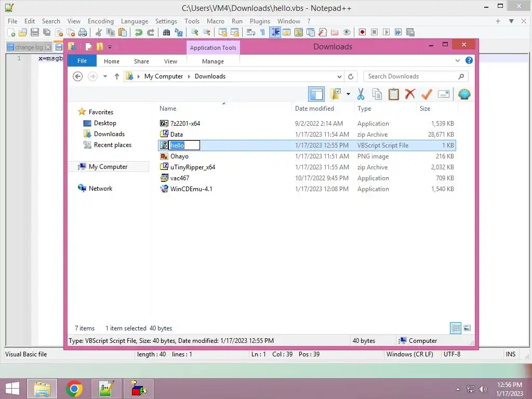
Task: Click the Explorer Help question mark icon
Action: coord(469,60)
